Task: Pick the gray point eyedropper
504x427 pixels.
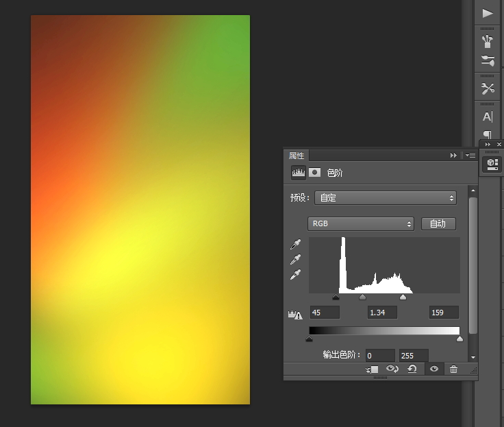Action: (295, 259)
